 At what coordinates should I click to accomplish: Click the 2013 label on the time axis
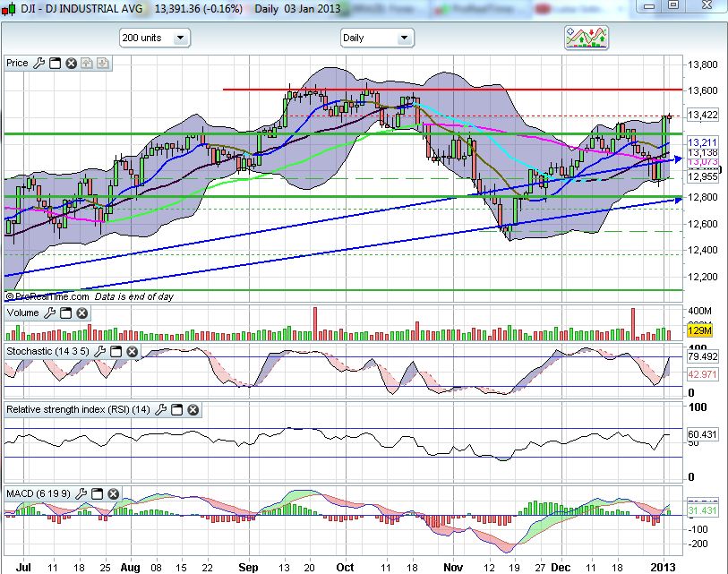(663, 568)
